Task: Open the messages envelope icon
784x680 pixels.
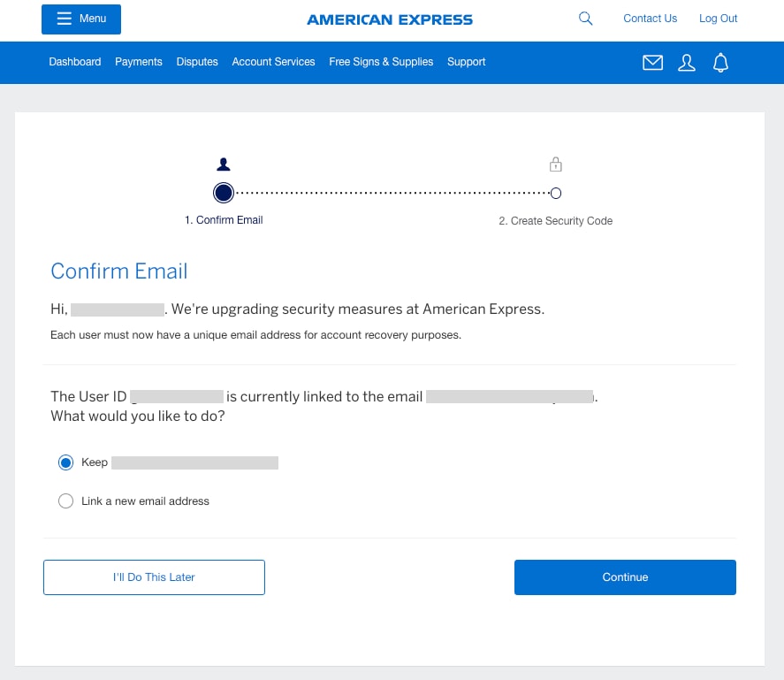Action: coord(652,62)
